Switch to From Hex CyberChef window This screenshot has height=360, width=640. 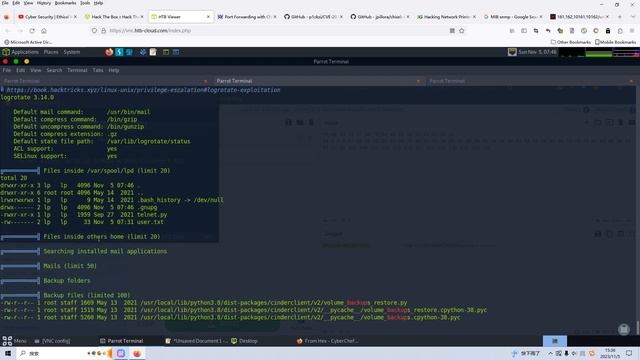point(327,341)
